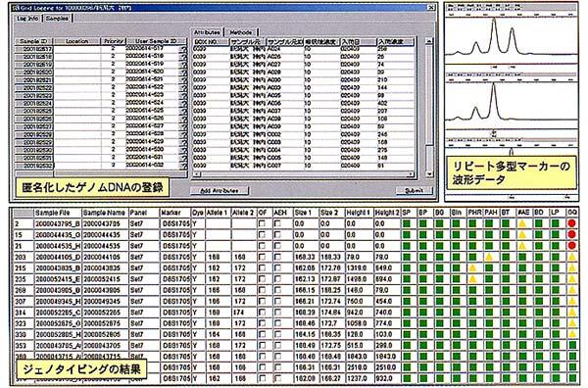Click yellow PHR triangle in row 235
The image size is (588, 388).
coord(472,279)
